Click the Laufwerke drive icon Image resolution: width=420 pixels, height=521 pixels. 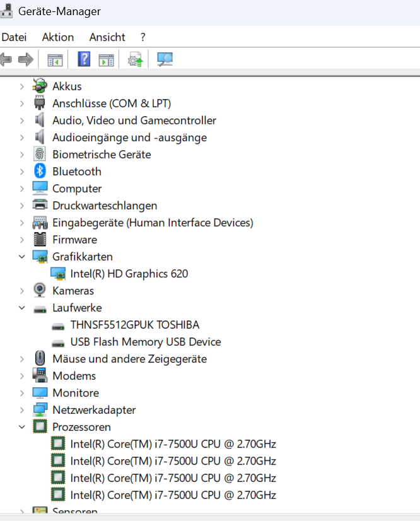click(40, 310)
